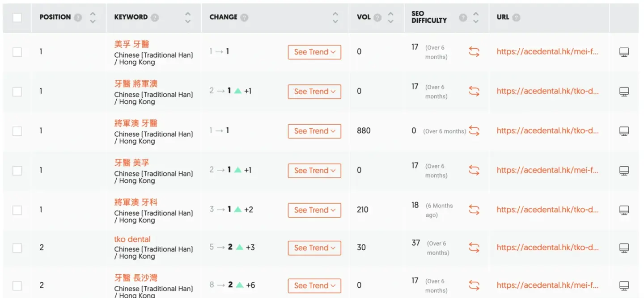Open the 將軍澳 牙科 keyword link
The width and height of the screenshot is (644, 298).
coord(136,202)
